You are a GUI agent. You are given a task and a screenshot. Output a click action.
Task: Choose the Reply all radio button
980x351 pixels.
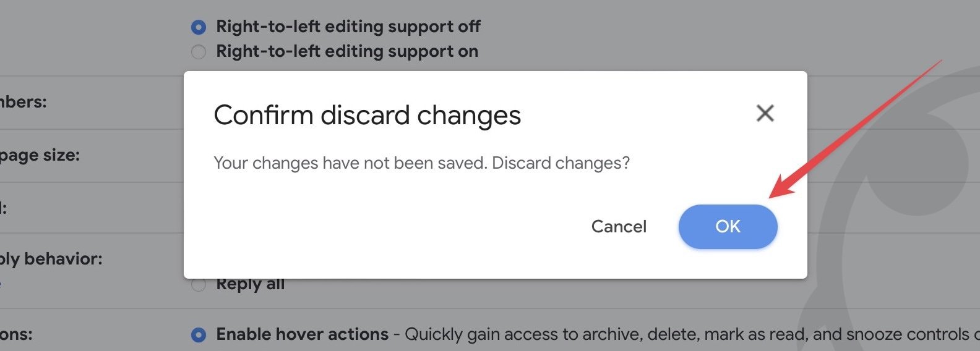(199, 285)
